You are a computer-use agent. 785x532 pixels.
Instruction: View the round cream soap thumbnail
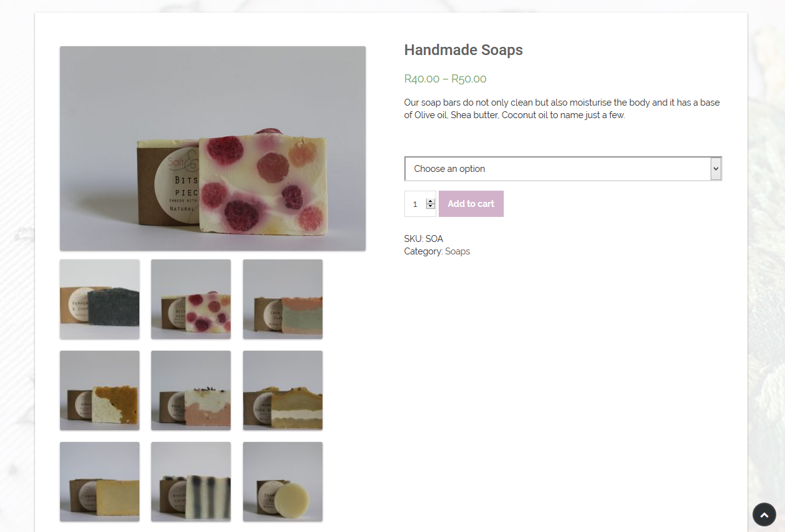tap(282, 481)
